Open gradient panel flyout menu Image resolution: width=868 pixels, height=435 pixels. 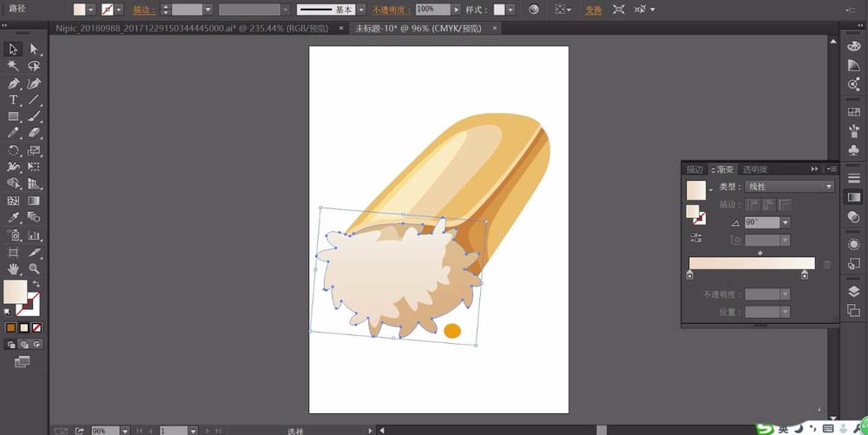(x=831, y=168)
